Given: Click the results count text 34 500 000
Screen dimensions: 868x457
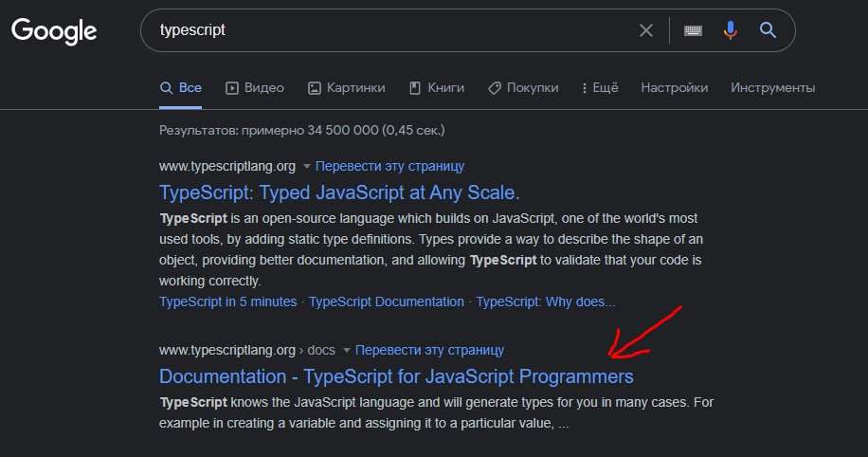Looking at the screenshot, I should [x=343, y=130].
